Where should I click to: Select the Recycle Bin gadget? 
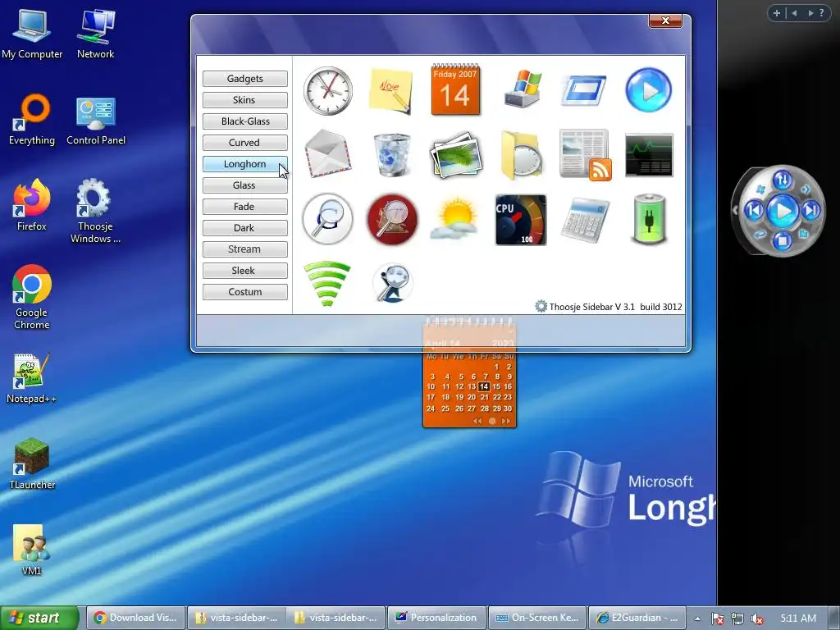tap(391, 155)
